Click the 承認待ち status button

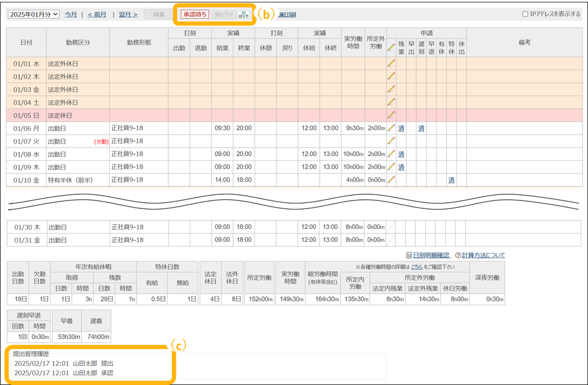pos(195,14)
